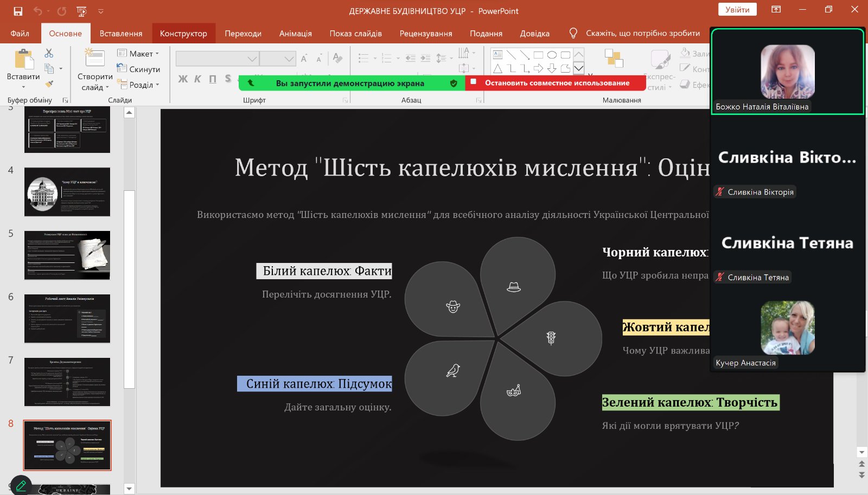Switch to the Анімація tab
Image resolution: width=868 pixels, height=495 pixels.
click(295, 34)
